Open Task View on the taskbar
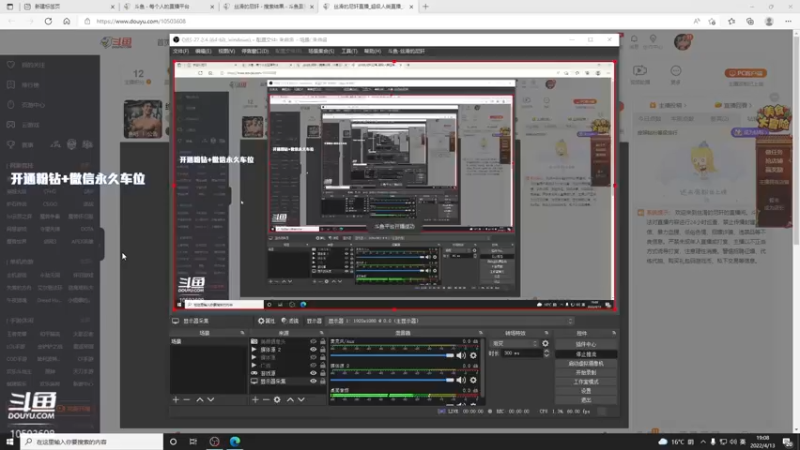Image resolution: width=800 pixels, height=450 pixels. [x=193, y=441]
